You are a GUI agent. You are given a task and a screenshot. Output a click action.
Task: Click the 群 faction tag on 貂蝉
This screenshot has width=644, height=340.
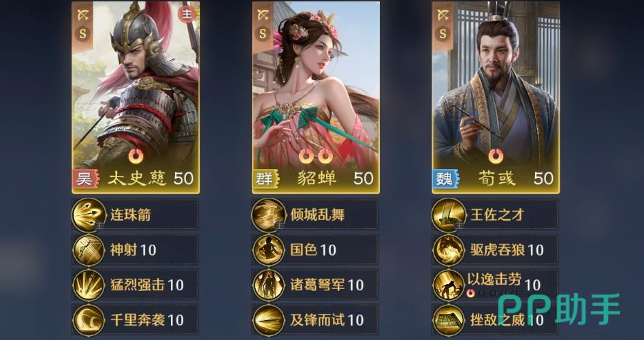pos(265,179)
